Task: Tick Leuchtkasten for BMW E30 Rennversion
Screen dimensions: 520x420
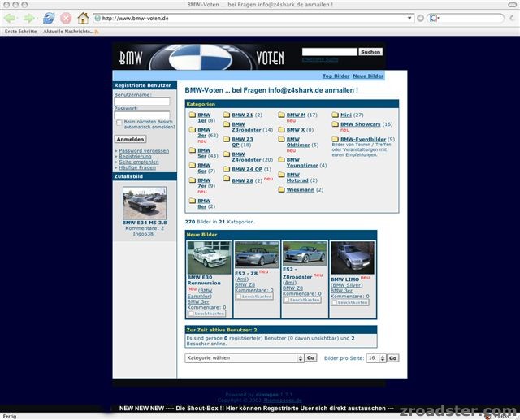Action: coord(191,314)
